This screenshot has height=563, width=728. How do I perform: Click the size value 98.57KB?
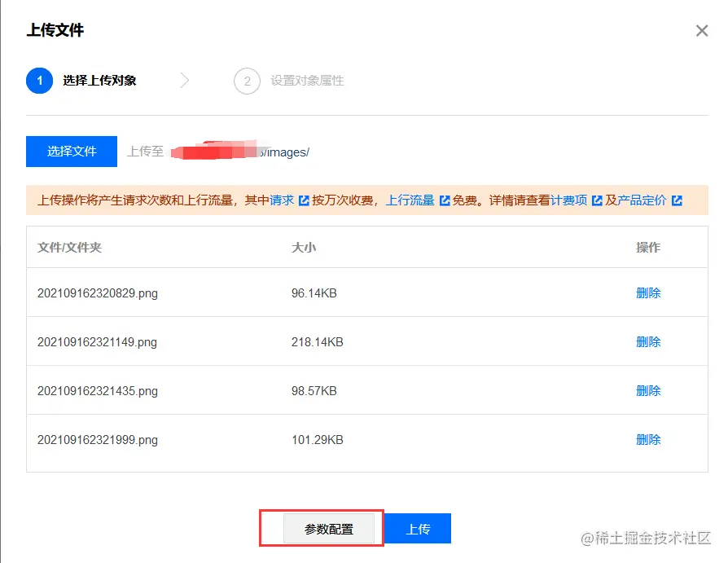[314, 390]
